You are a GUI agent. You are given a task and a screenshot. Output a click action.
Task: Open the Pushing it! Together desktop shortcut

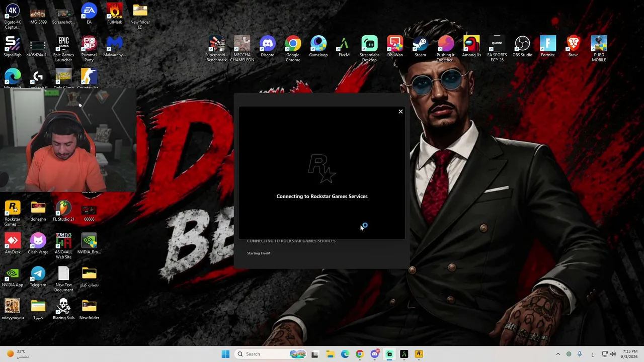coord(446,49)
